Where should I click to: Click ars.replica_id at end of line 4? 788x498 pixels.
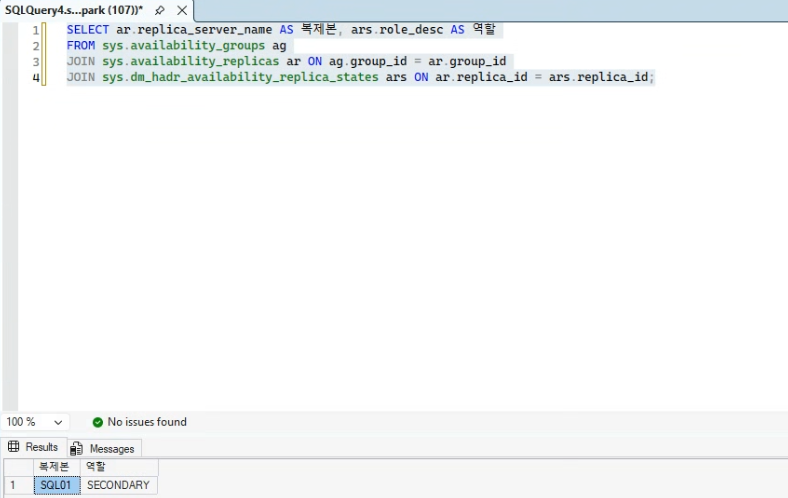[x=598, y=77]
